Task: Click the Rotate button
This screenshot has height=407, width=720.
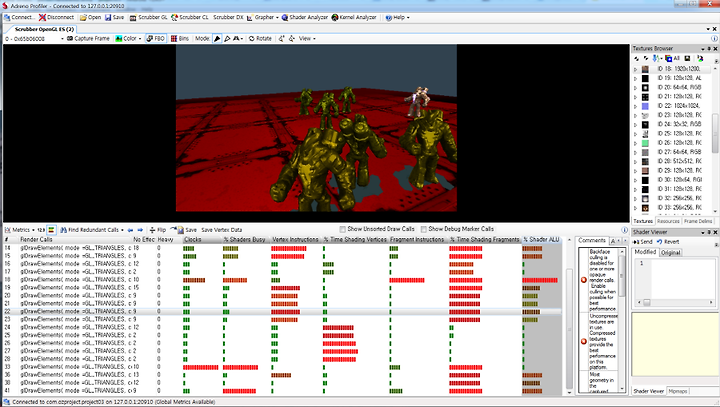Action: click(x=260, y=39)
